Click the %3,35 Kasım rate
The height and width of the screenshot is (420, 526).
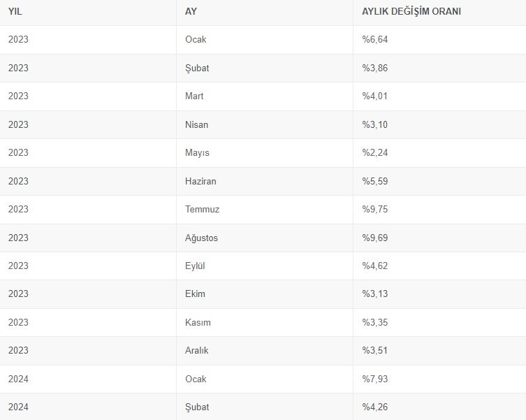tap(374, 322)
